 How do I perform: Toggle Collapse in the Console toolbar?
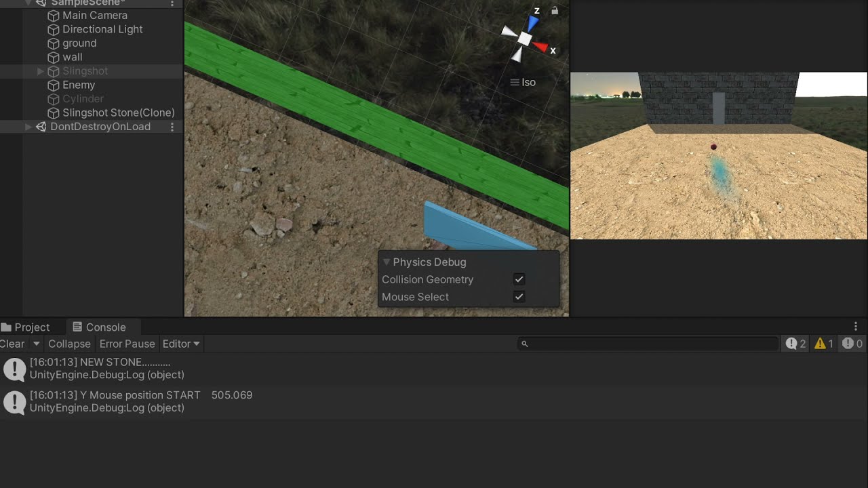[x=69, y=344]
